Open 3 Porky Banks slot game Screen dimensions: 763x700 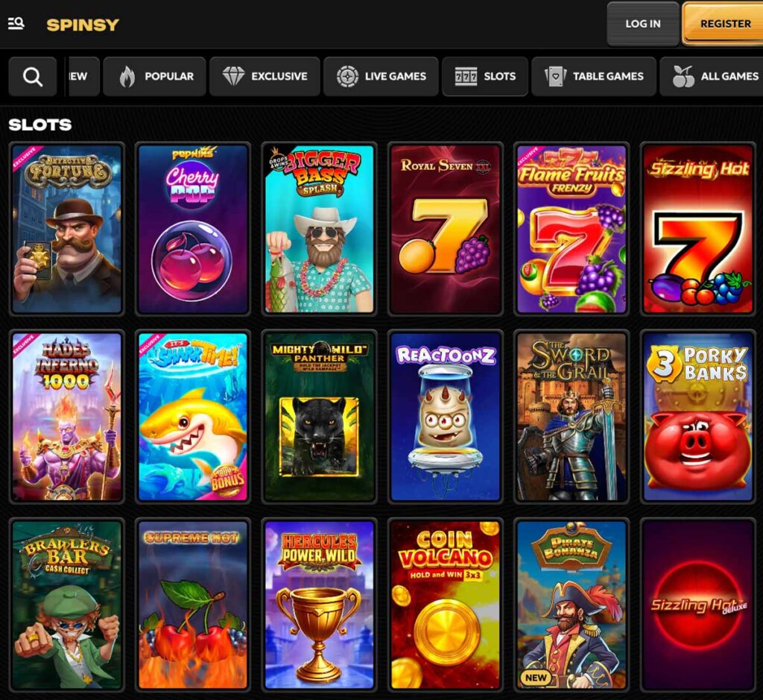pos(697,417)
